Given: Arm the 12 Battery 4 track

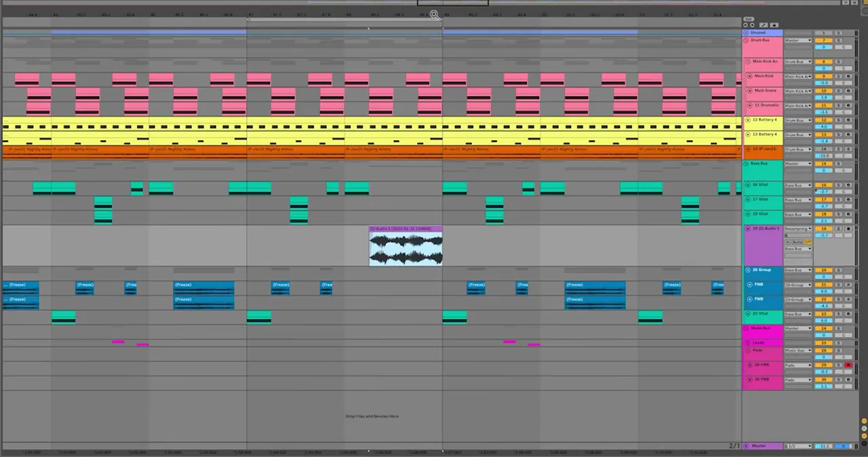Looking at the screenshot, I should tap(848, 119).
